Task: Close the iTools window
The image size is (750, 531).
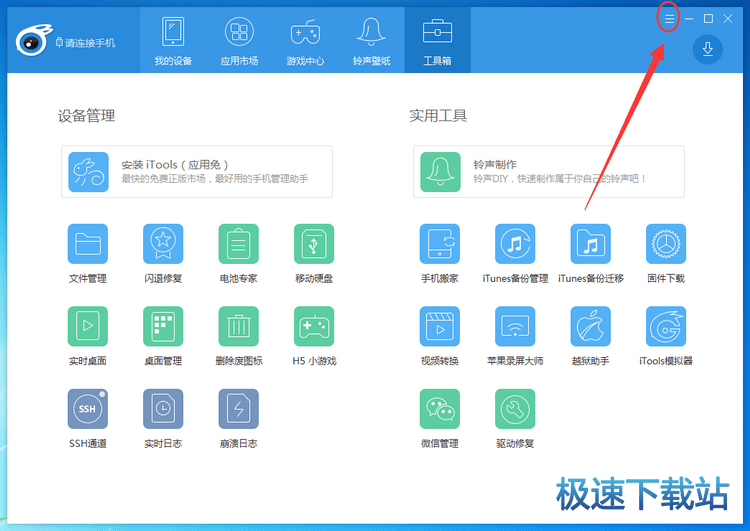Action: 728,19
